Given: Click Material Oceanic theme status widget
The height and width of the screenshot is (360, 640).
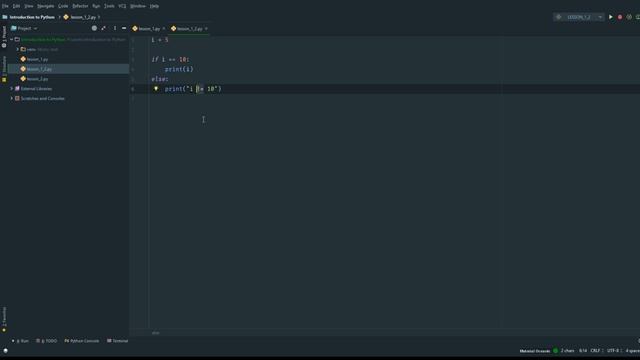Looking at the screenshot, I should click(x=535, y=351).
